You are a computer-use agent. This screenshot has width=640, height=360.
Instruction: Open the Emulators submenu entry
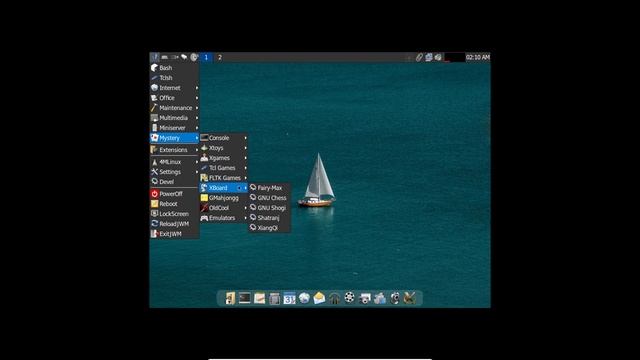click(224, 218)
